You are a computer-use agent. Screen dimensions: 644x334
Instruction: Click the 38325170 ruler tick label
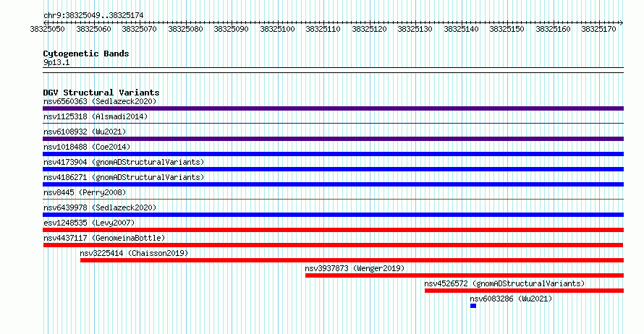pos(599,29)
